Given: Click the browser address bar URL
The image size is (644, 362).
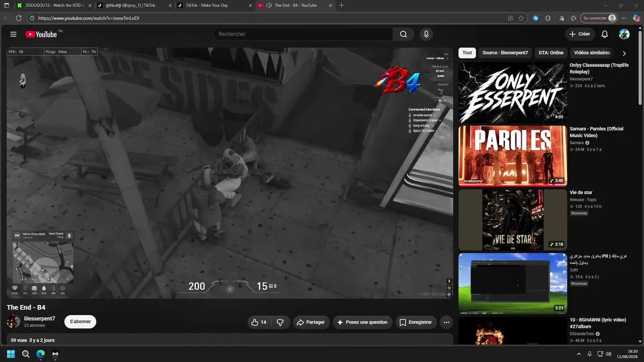Looking at the screenshot, I should (89, 18).
